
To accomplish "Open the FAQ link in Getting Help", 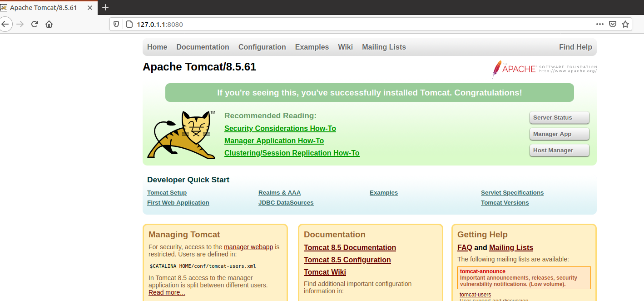I will (465, 247).
